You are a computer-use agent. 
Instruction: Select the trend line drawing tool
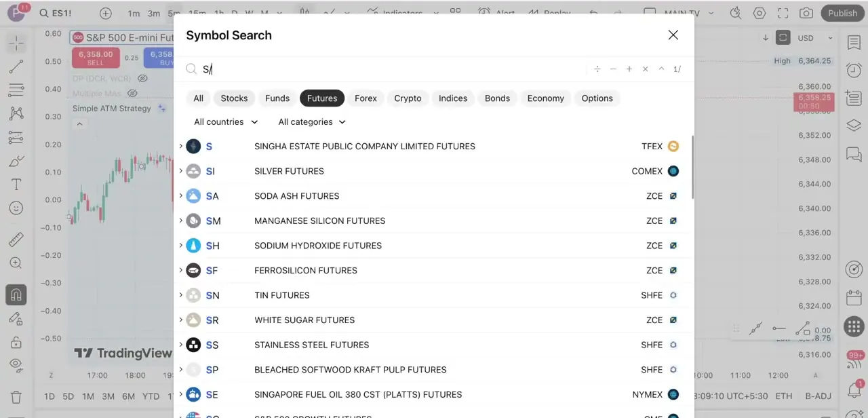pyautogui.click(x=16, y=66)
